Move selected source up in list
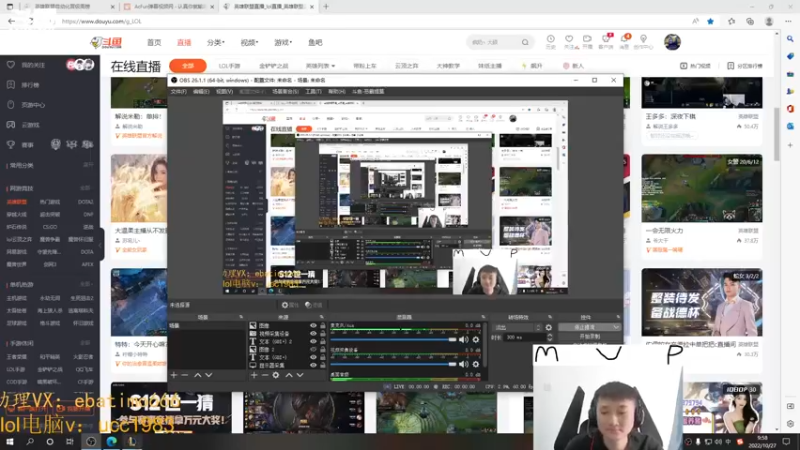This screenshot has height=450, width=800. [289, 375]
